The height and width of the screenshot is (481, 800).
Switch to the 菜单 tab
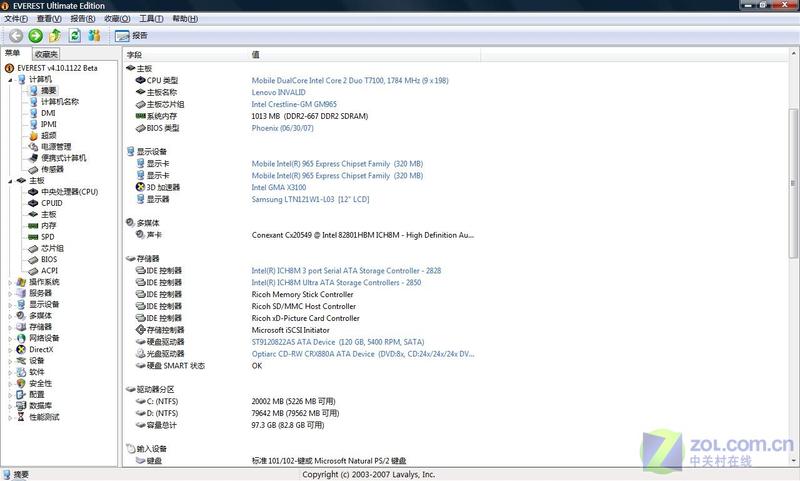[12, 53]
